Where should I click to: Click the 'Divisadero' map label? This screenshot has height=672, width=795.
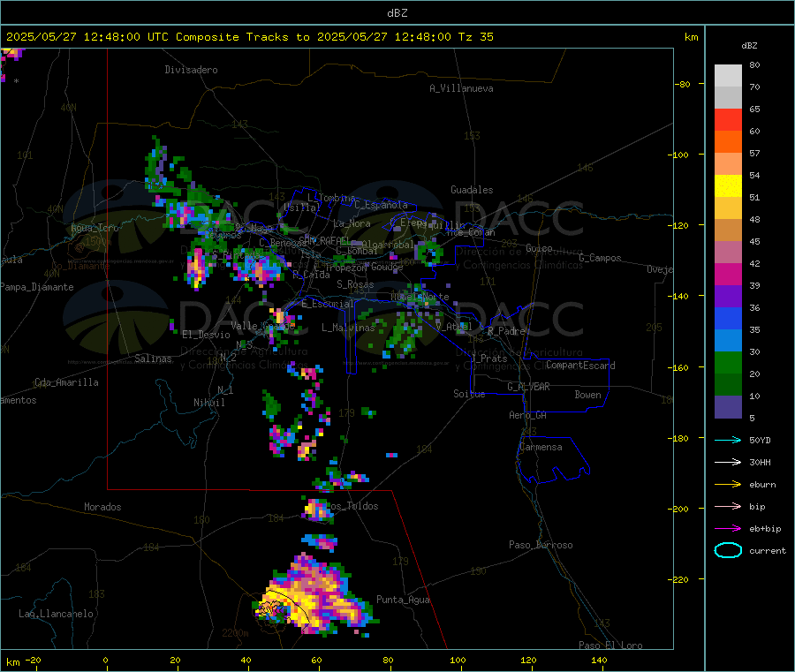click(191, 70)
